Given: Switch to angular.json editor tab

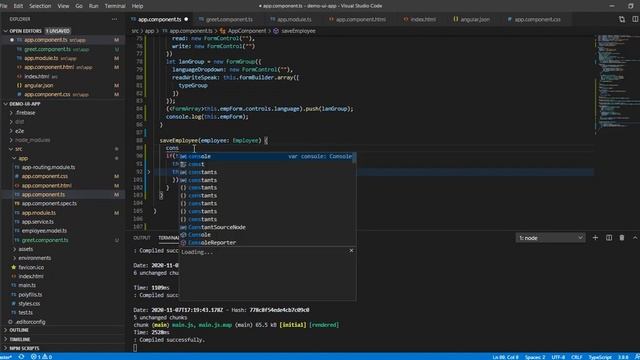Looking at the screenshot, I should coord(472,19).
